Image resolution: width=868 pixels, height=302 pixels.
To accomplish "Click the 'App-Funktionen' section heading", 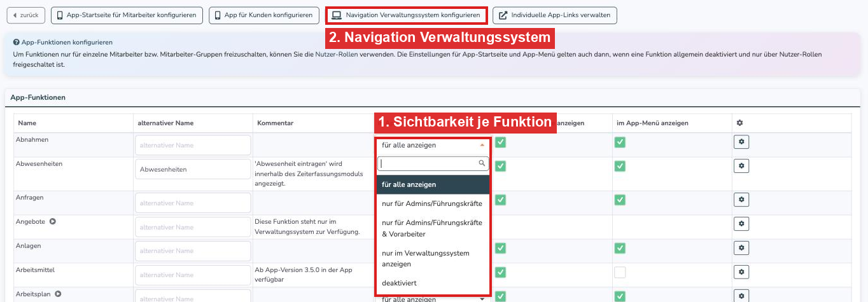I will point(38,97).
